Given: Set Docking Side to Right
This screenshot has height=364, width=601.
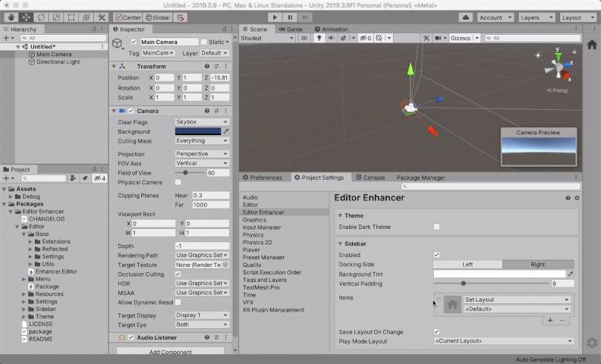Looking at the screenshot, I should 538,265.
